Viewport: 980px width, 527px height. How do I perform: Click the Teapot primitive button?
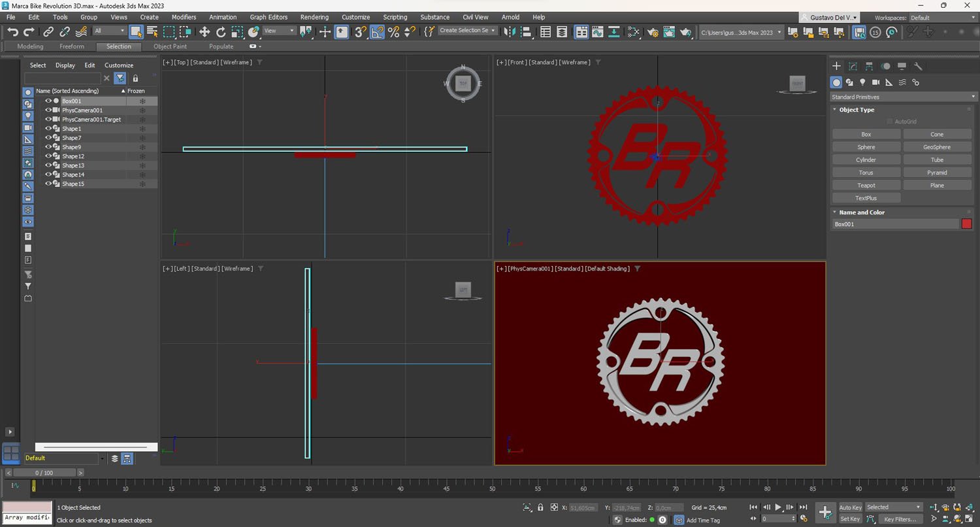[x=866, y=186]
